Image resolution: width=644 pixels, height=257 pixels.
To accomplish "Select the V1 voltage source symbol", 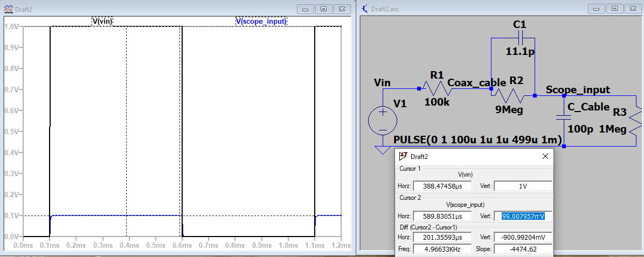I will 383,120.
